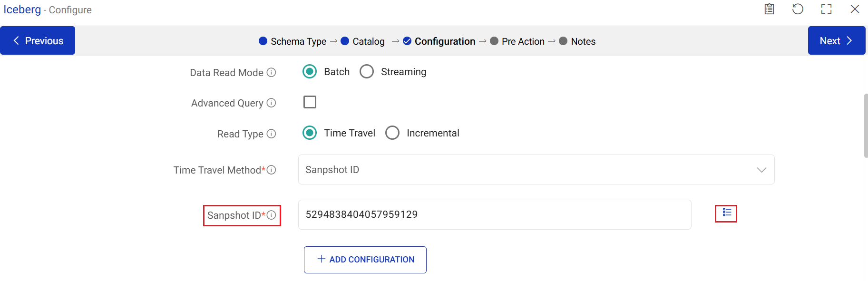Enable the Advanced Query checkbox
868x281 pixels.
point(310,102)
